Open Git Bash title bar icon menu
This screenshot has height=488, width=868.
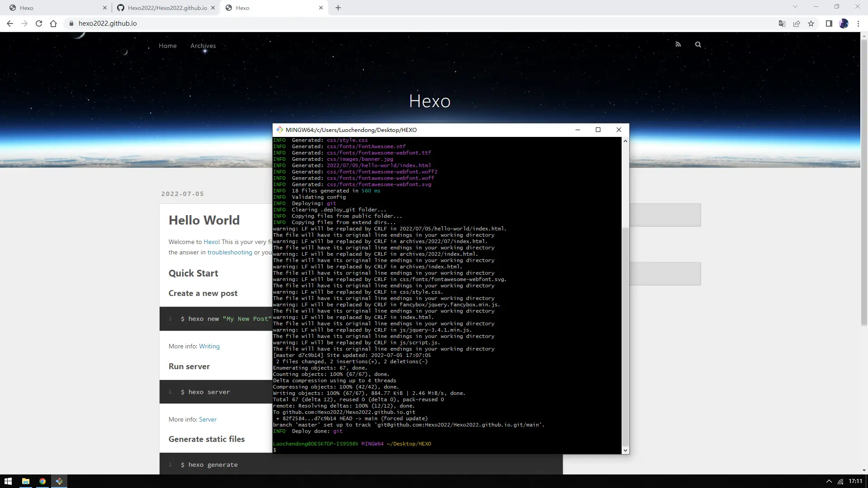coord(280,130)
